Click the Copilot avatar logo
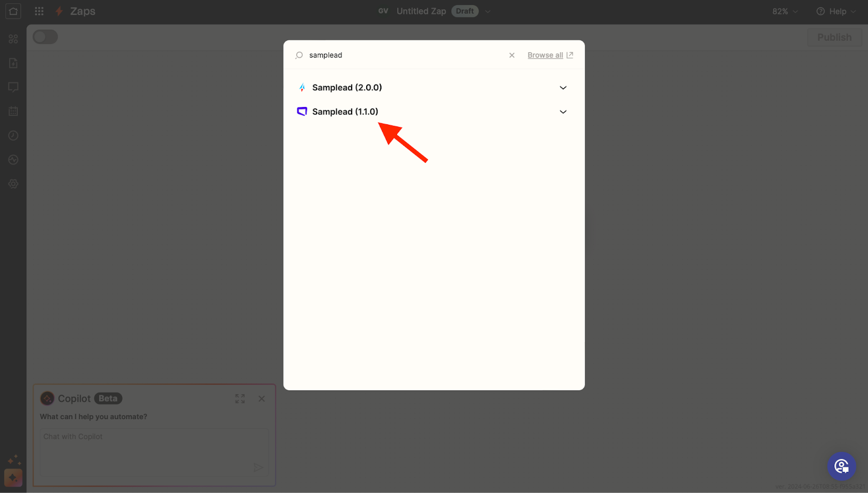 [x=47, y=399]
